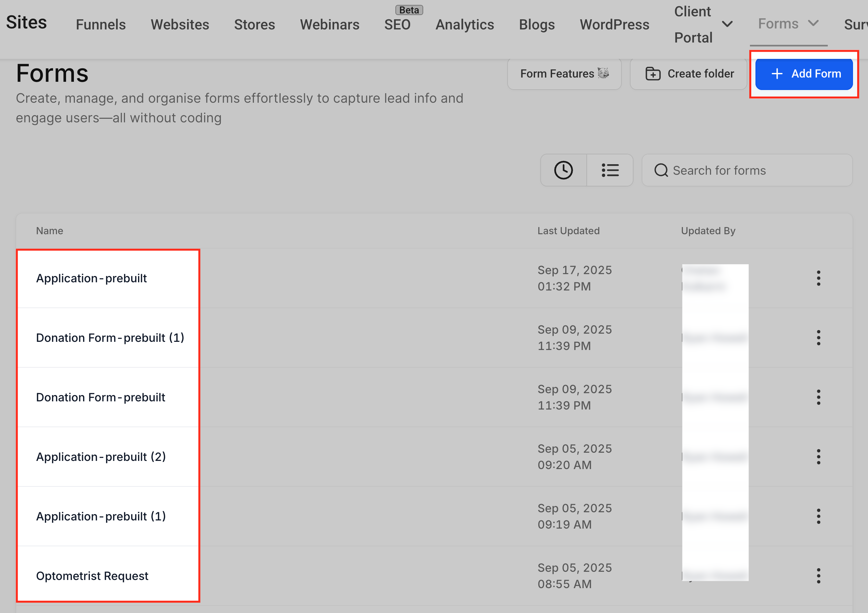Click the Add Form button
The height and width of the screenshot is (613, 868).
pos(804,74)
